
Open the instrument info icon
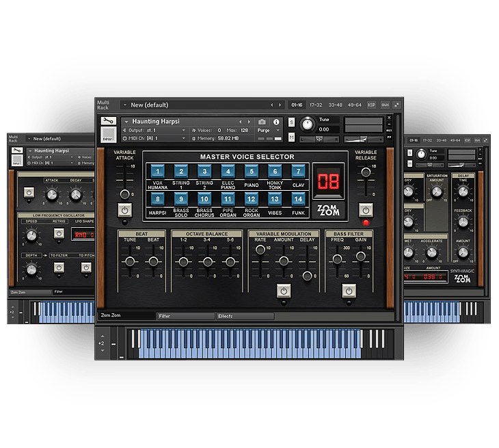tap(276, 122)
